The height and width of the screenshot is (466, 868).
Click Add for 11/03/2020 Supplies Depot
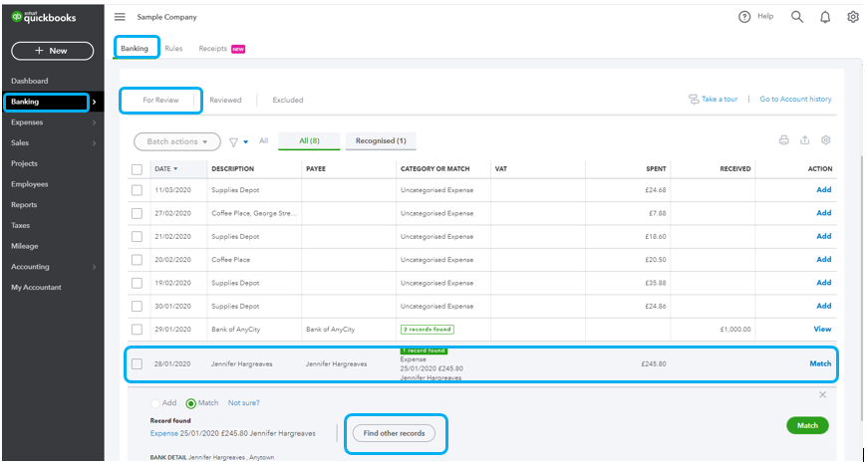tap(824, 189)
